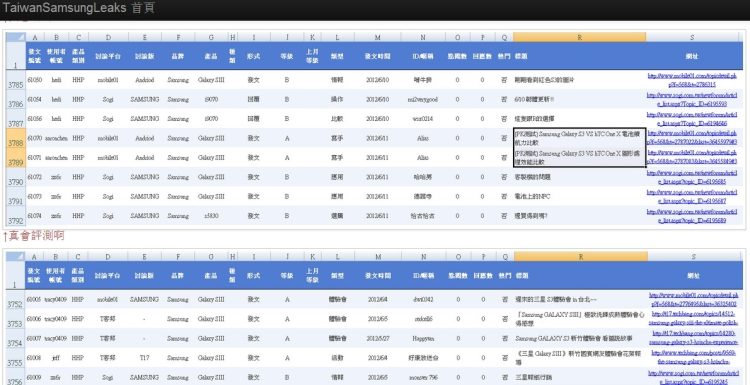Select row header 3752 in lower sheet
Viewport: 750px width, 385px height.
click(x=16, y=299)
